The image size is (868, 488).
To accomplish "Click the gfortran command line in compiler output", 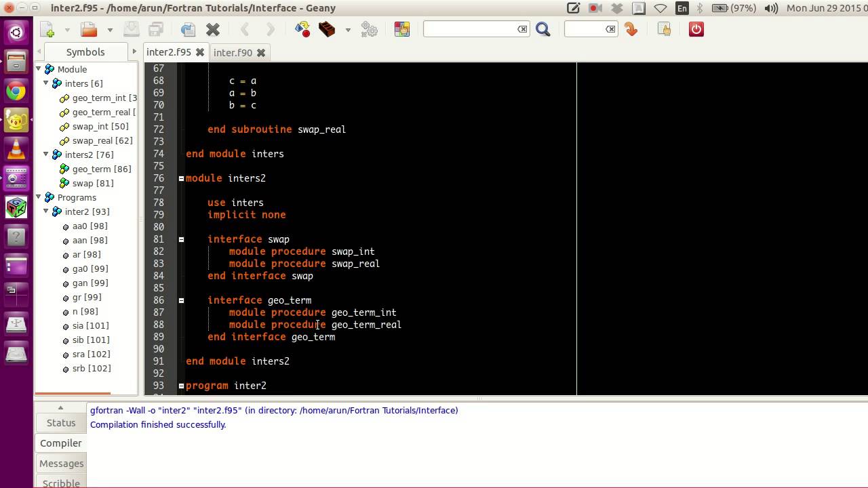I will [x=274, y=410].
